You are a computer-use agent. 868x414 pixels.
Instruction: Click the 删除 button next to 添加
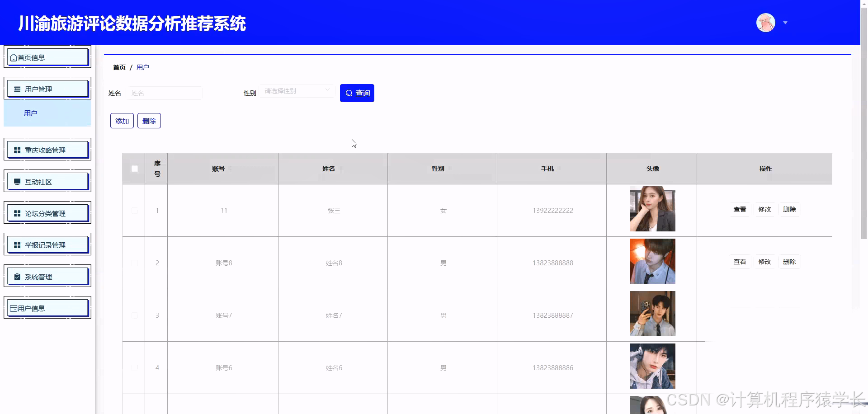[x=149, y=121]
